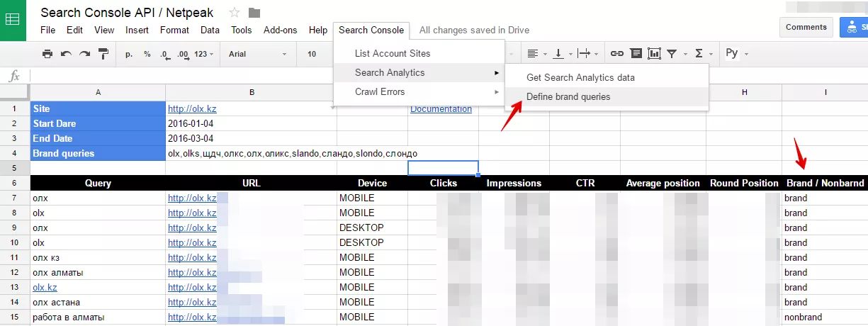Click the Functions sigma icon
Screen dimensions: 868x326
pos(699,54)
